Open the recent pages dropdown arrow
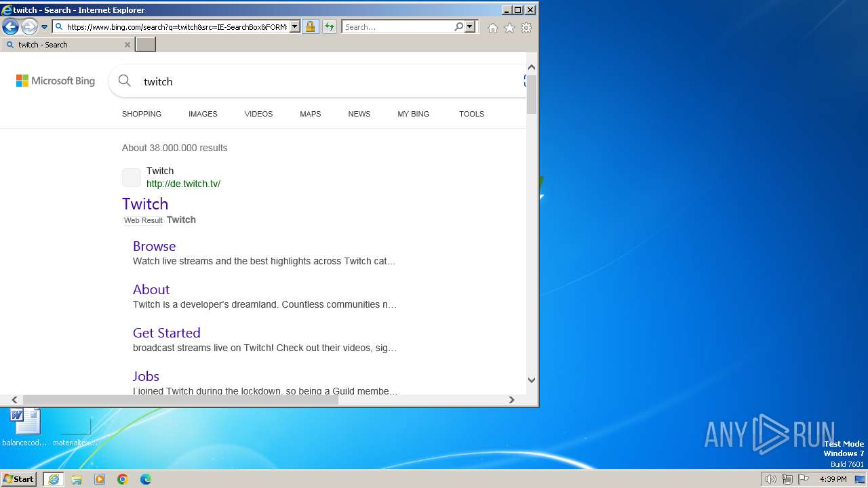 (44, 27)
